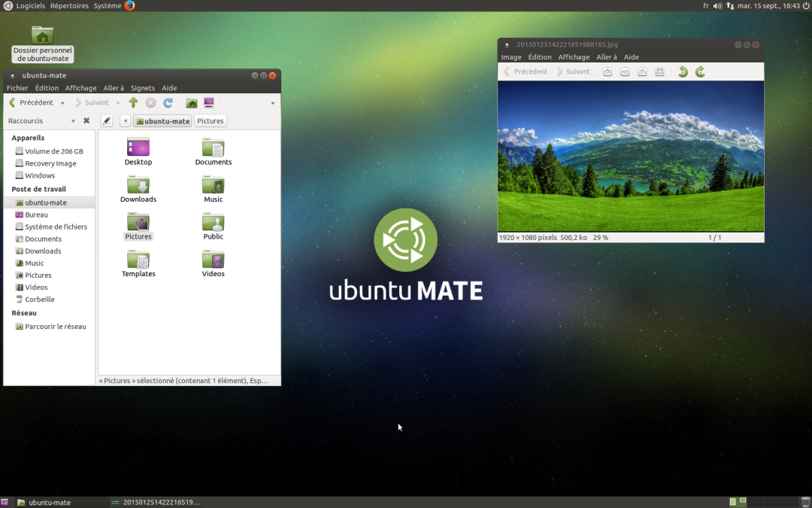Toggle the location bar edit pencil button
Image resolution: width=812 pixels, height=508 pixels.
(x=107, y=121)
